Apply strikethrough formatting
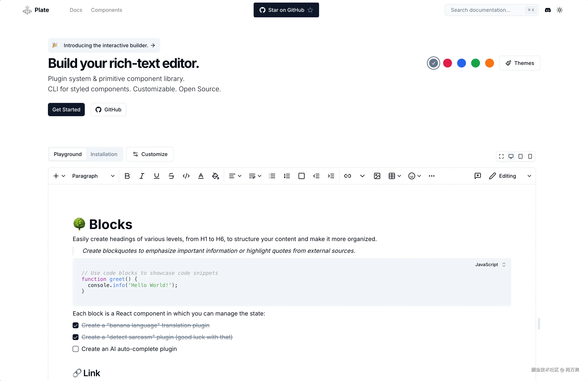 pyautogui.click(x=171, y=176)
